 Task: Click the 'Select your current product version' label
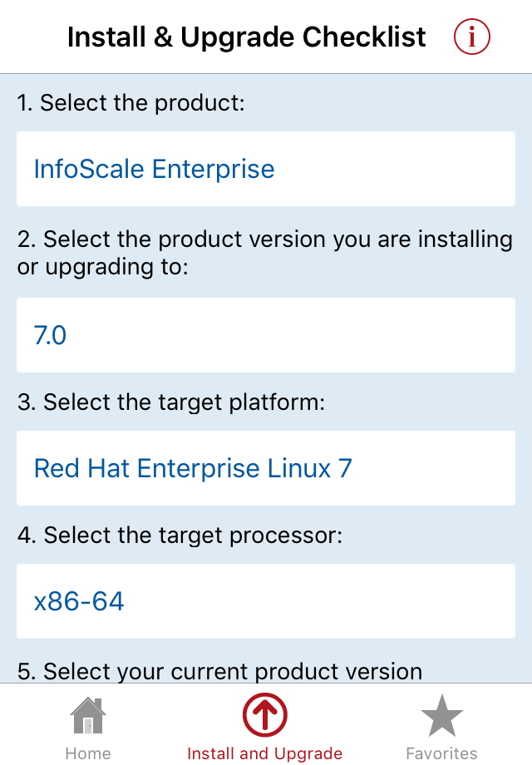[220, 671]
